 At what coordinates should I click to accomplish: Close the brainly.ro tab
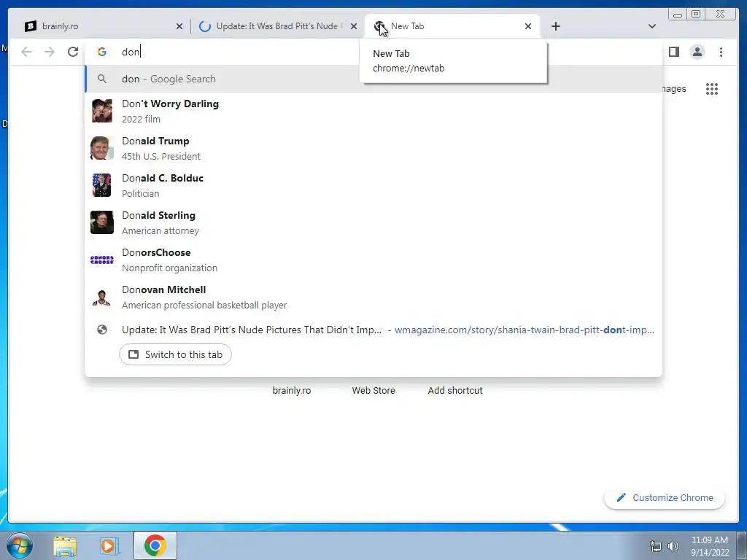(179, 26)
